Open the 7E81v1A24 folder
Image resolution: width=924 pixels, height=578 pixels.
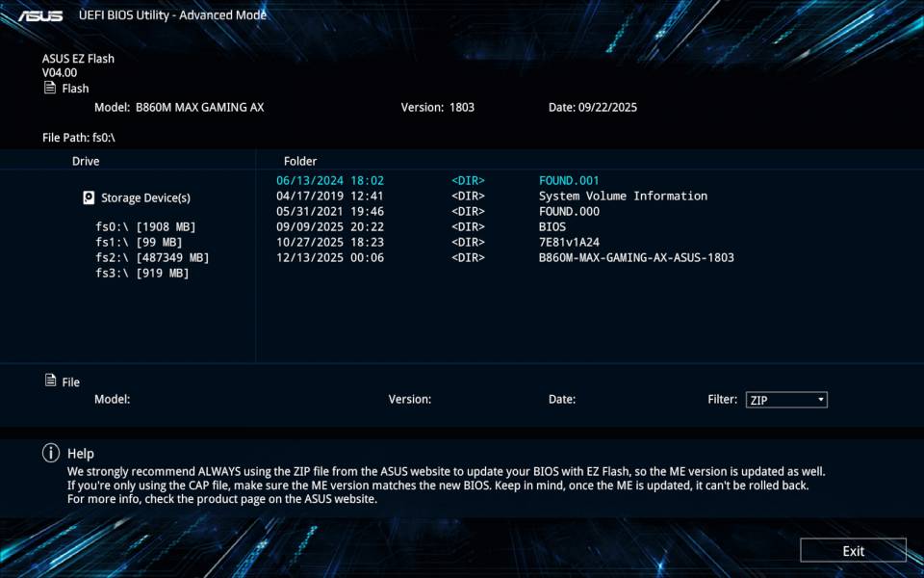[570, 242]
